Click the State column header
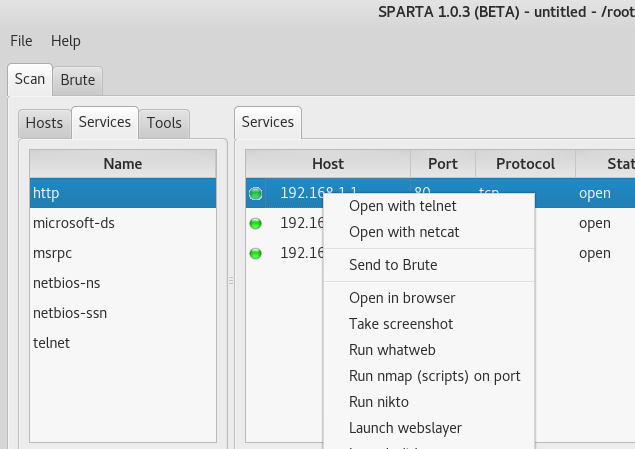 click(x=605, y=164)
